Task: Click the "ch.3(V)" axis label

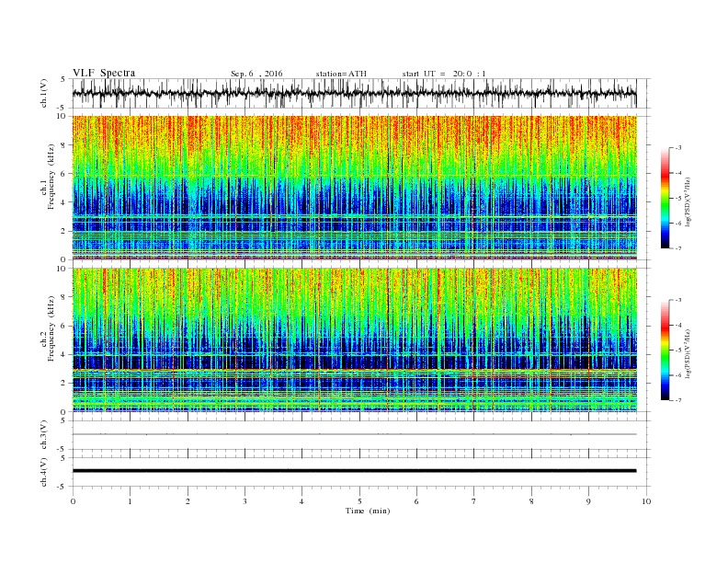Action: click(x=44, y=435)
